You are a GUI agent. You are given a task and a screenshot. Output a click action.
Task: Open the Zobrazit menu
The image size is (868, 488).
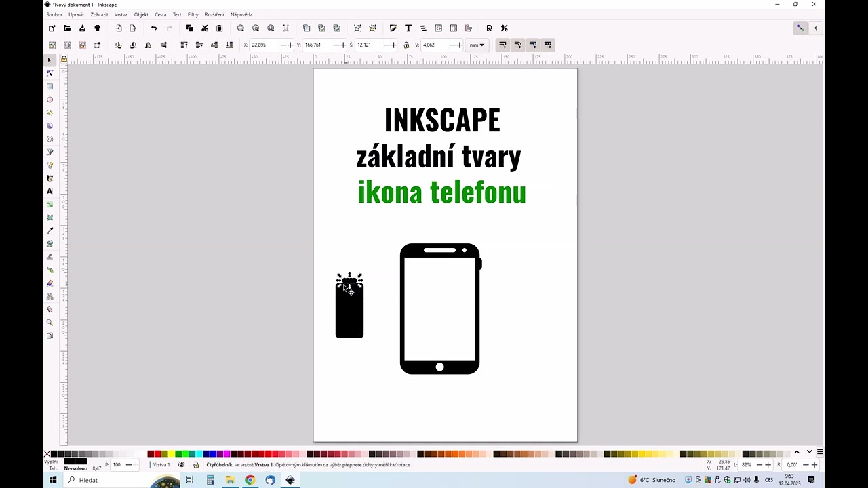coord(99,14)
